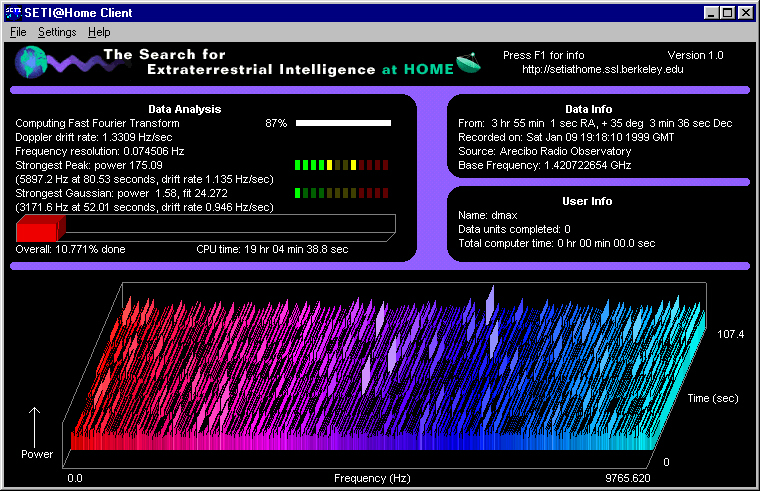Viewport: 760px width, 491px height.
Task: Click 'Version 1.0' text
Action: click(x=695, y=55)
